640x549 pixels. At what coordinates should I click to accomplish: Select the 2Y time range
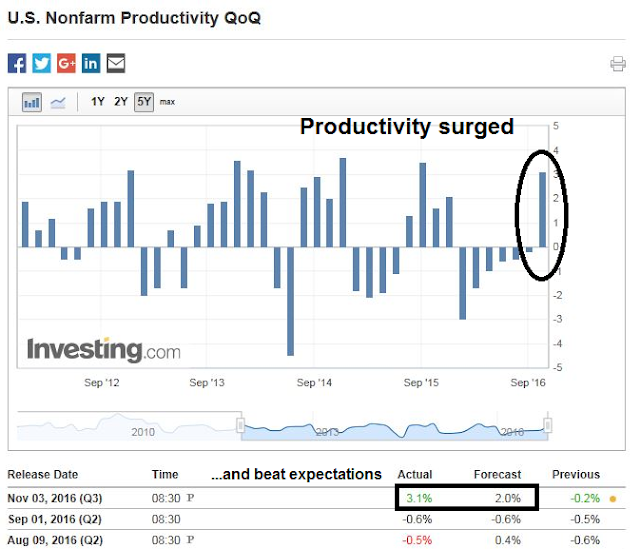121,102
